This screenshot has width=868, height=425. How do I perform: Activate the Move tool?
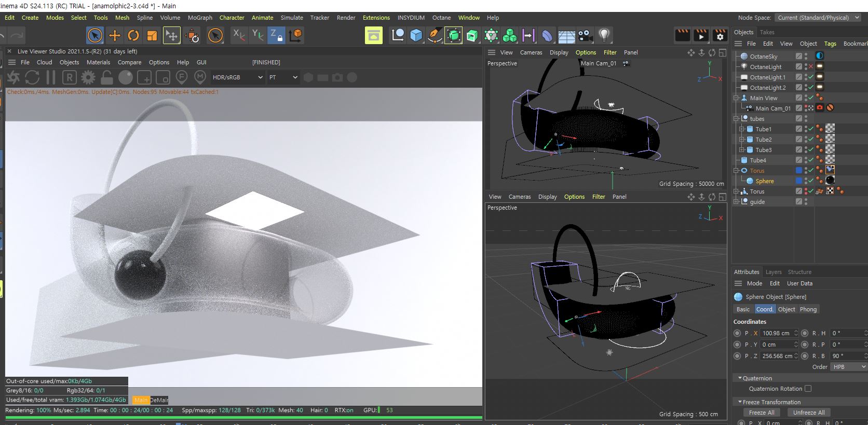click(114, 35)
